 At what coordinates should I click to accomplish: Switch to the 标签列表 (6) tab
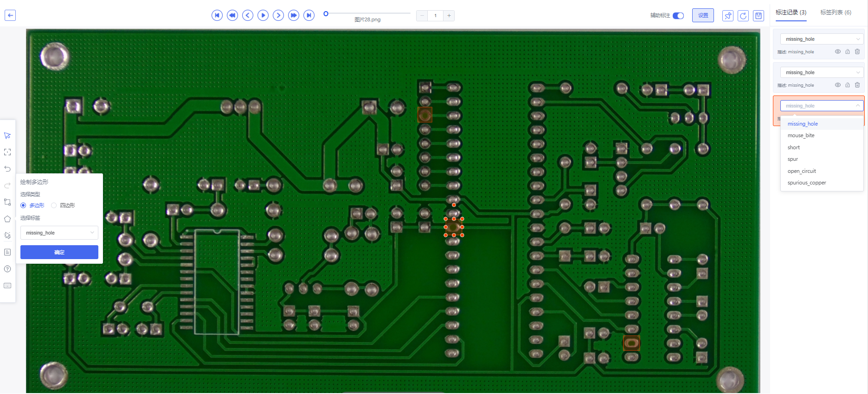click(836, 13)
